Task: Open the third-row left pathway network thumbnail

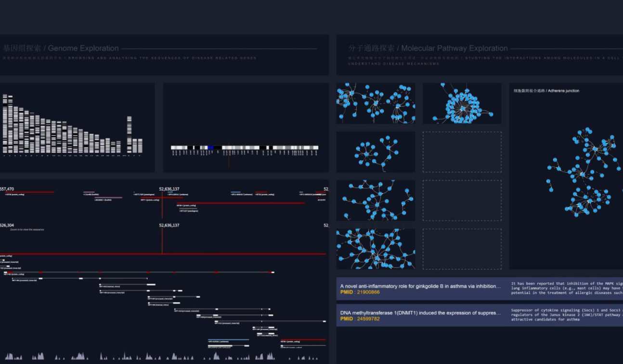Action: pos(376,200)
